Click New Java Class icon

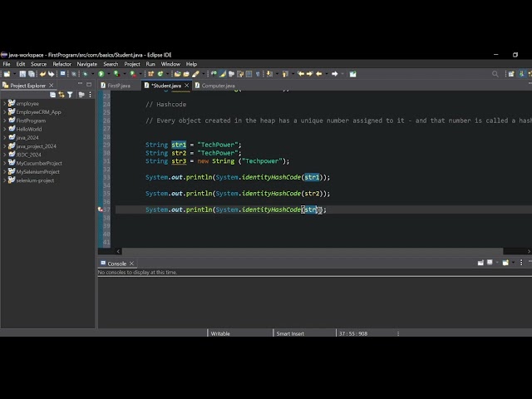(x=160, y=74)
